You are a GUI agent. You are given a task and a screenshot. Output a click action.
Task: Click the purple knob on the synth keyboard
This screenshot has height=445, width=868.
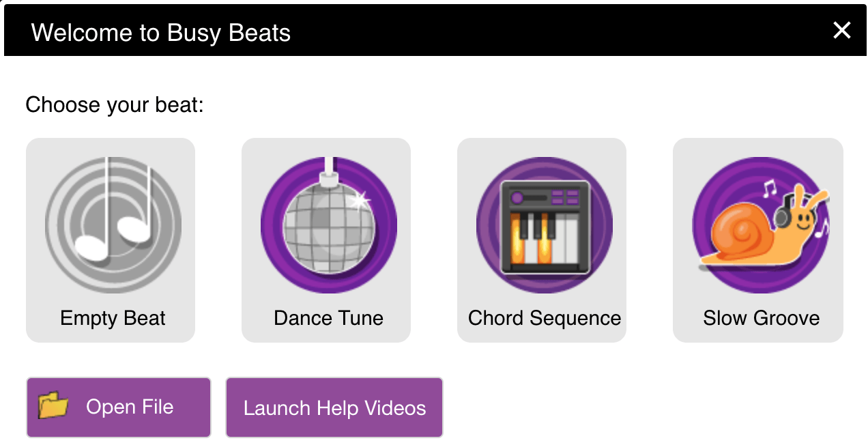pos(518,197)
